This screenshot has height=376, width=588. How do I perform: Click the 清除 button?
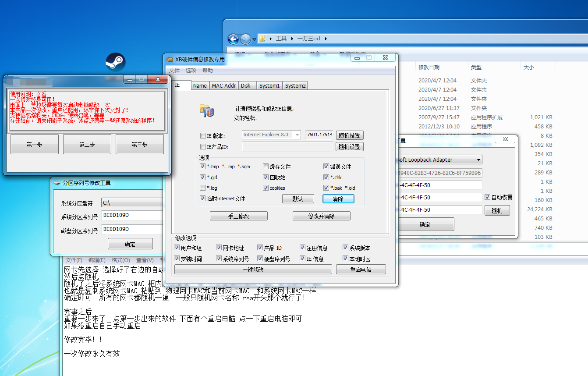(338, 199)
